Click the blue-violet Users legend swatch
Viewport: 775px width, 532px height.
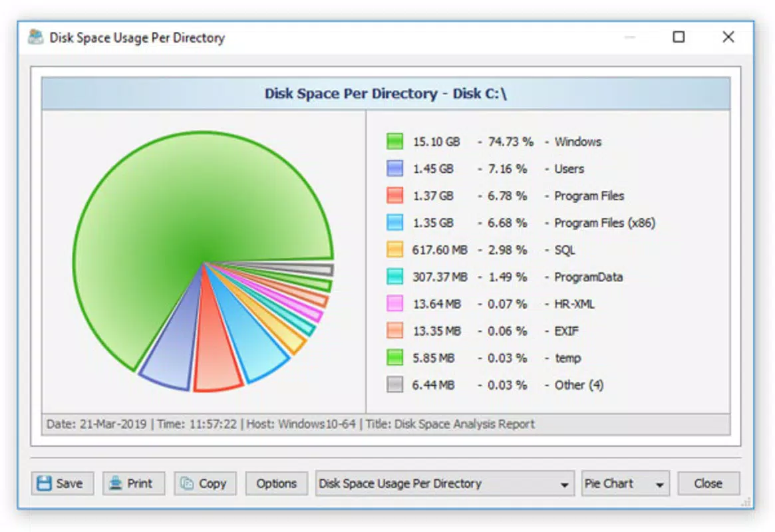click(394, 168)
